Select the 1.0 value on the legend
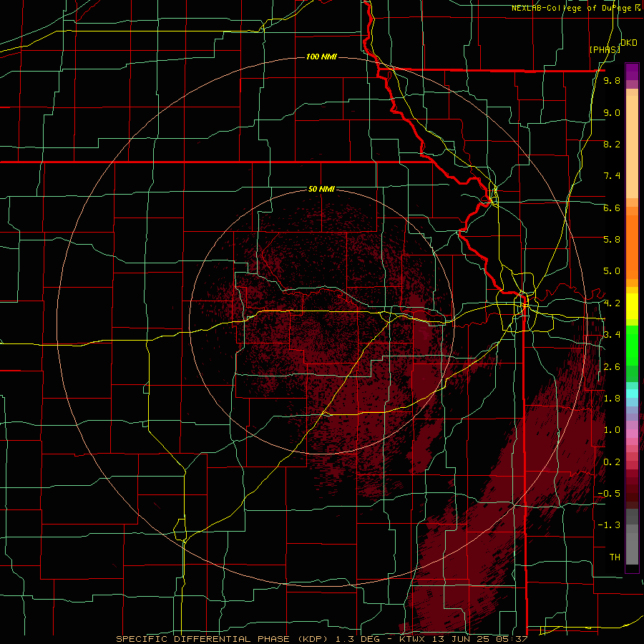644x644 pixels. [612, 430]
